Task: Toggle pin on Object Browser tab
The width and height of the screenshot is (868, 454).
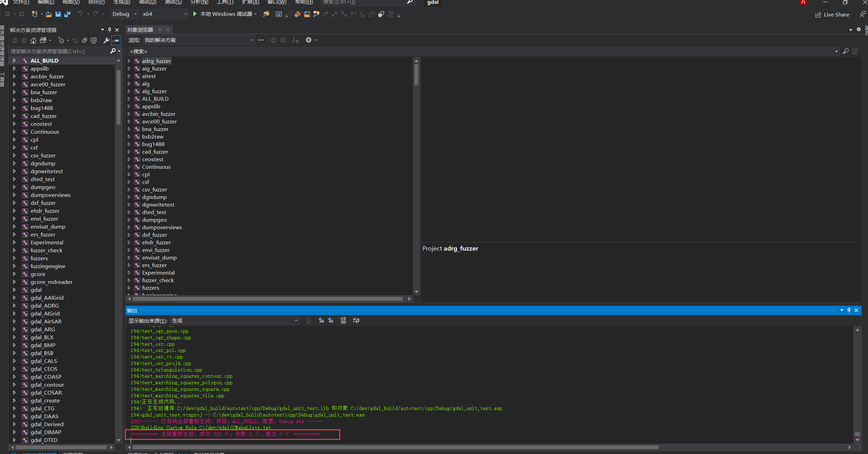Action: [160, 30]
